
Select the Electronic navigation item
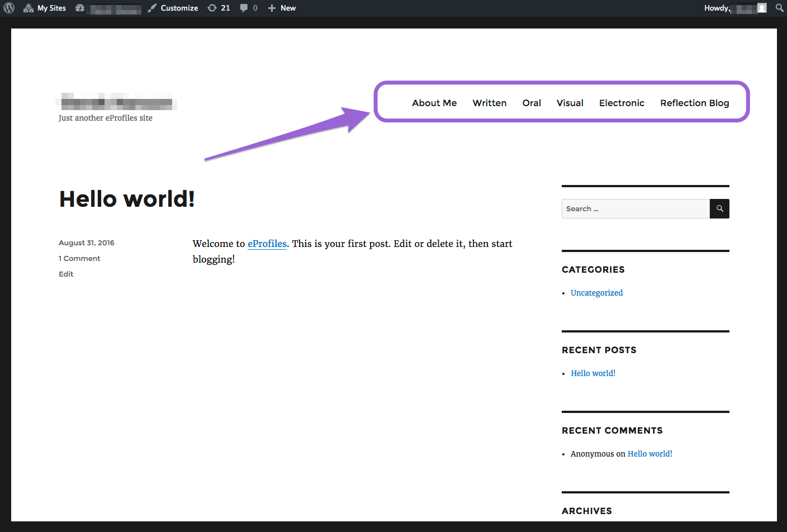tap(622, 103)
